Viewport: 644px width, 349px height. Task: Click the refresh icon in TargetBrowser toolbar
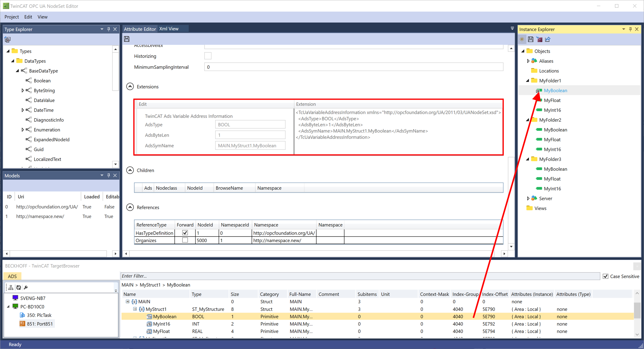coord(19,288)
